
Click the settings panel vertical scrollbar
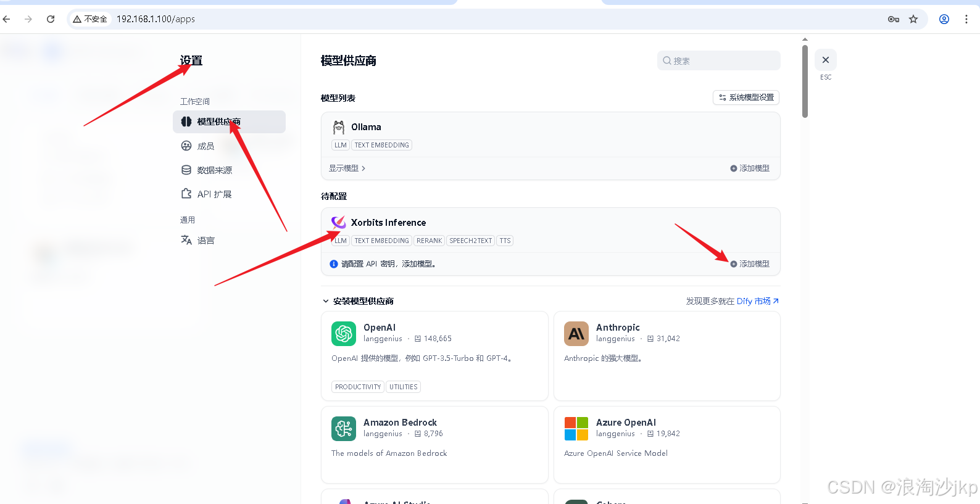click(805, 80)
